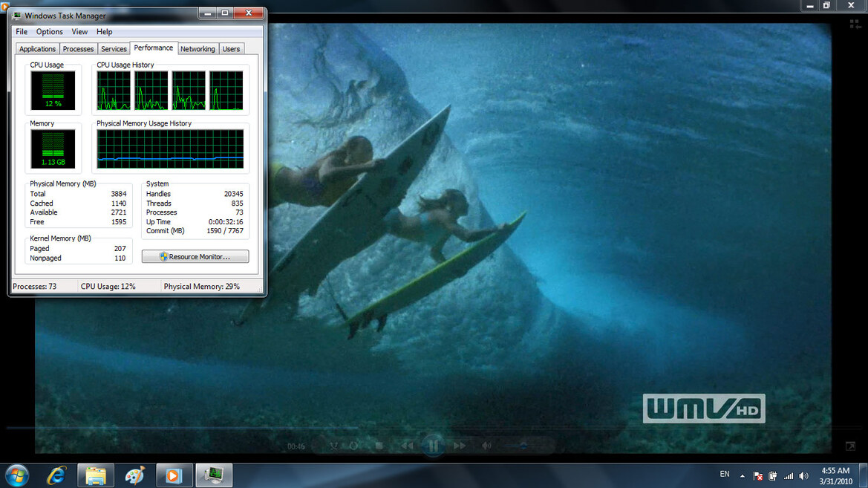Image resolution: width=868 pixels, height=488 pixels.
Task: Open Windows Explorer from the taskbar
Action: [96, 475]
